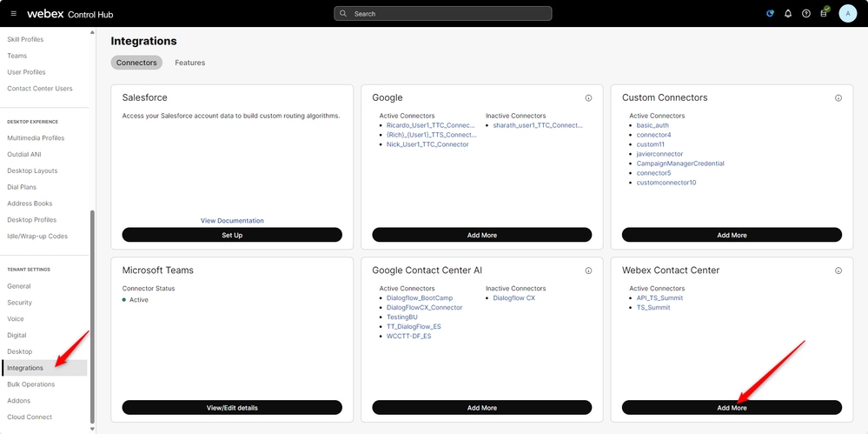Click Add More on Google Contact Center AI
Viewport: 868px width, 434px height.
coord(481,407)
